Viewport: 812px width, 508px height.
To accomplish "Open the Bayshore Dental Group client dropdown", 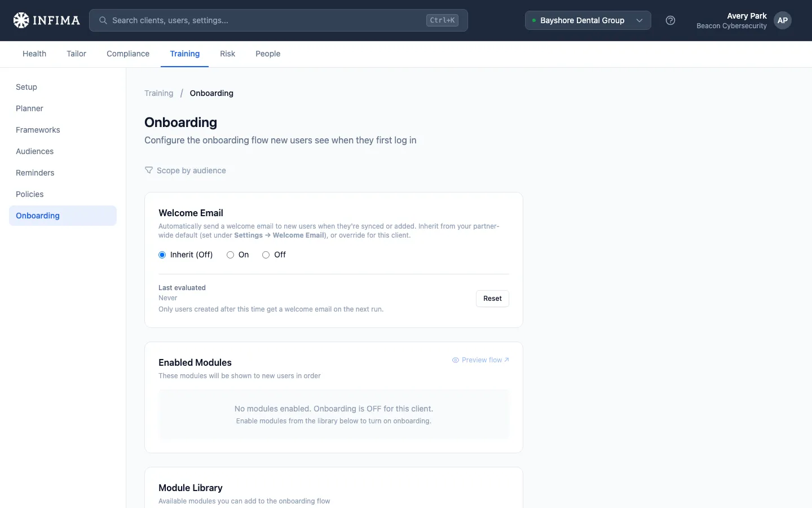I will pos(588,20).
